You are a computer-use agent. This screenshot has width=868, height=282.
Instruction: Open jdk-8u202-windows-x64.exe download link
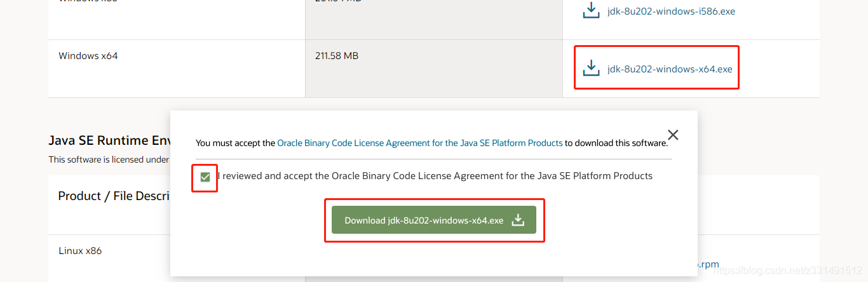670,69
